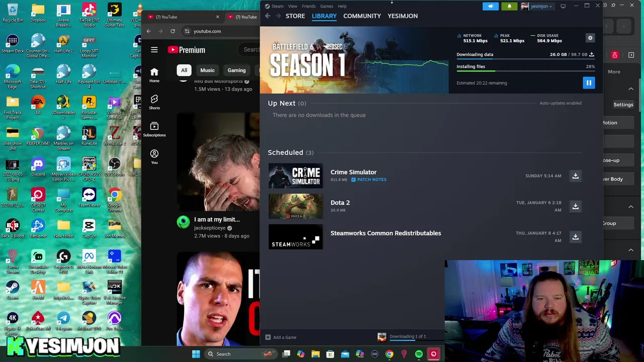Click the red icon in right panel toolbar

pos(615,55)
